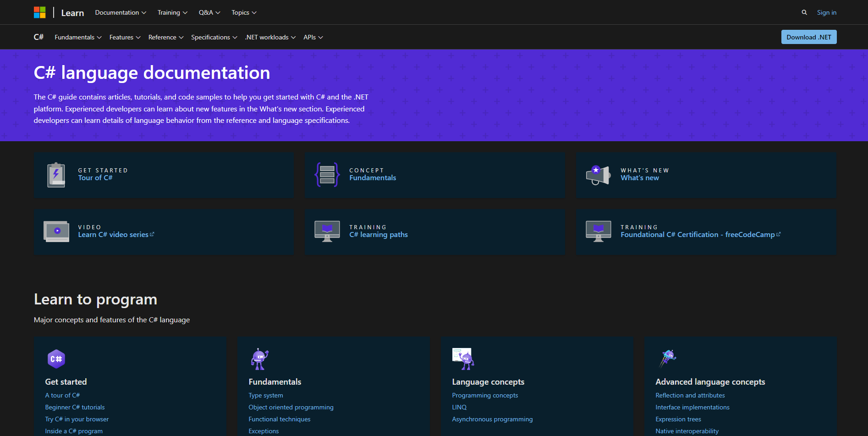868x436 pixels.
Task: Open the Fundamentals concept card link
Action: [x=373, y=178]
